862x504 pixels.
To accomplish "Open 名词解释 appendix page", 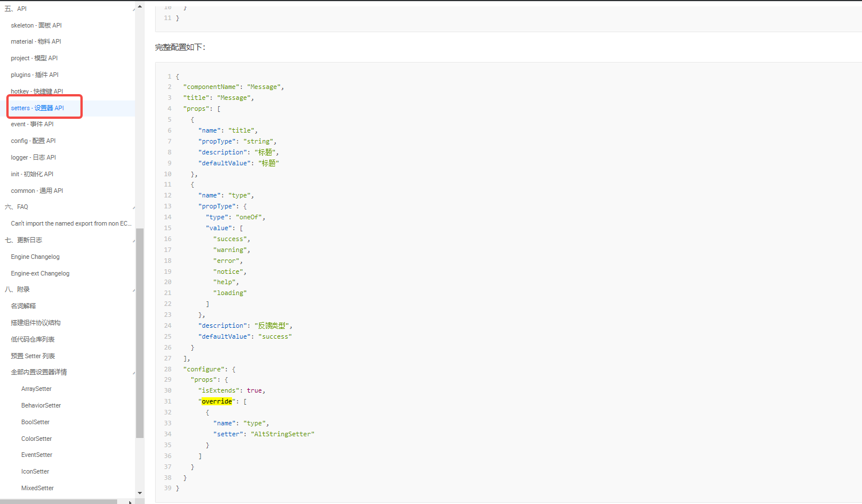I will [x=24, y=306].
